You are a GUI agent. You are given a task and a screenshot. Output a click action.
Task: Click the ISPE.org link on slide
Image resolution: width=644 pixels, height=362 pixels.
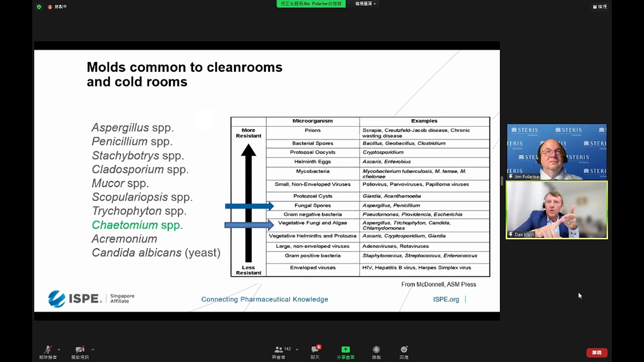tap(446, 299)
